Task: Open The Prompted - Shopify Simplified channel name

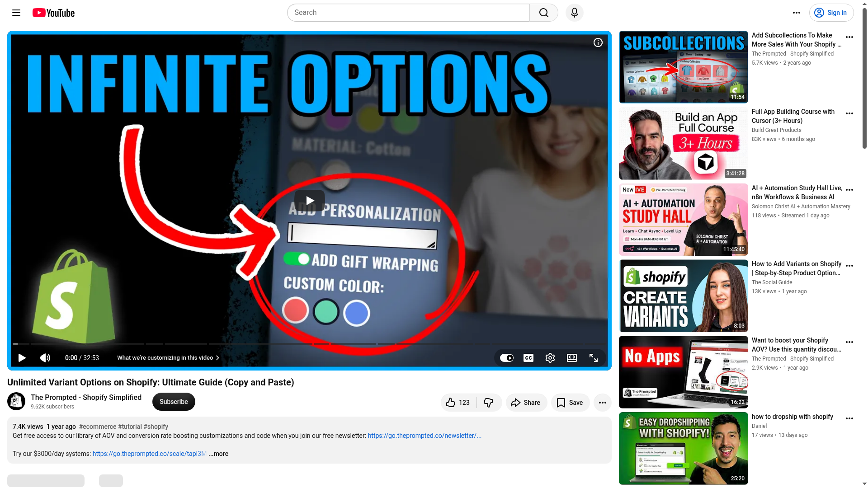Action: [86, 397]
